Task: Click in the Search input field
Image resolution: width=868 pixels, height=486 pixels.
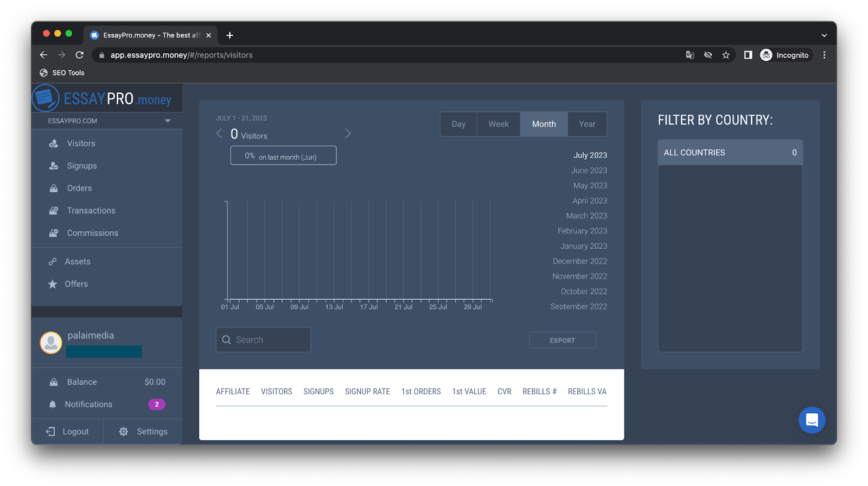Action: pyautogui.click(x=263, y=340)
